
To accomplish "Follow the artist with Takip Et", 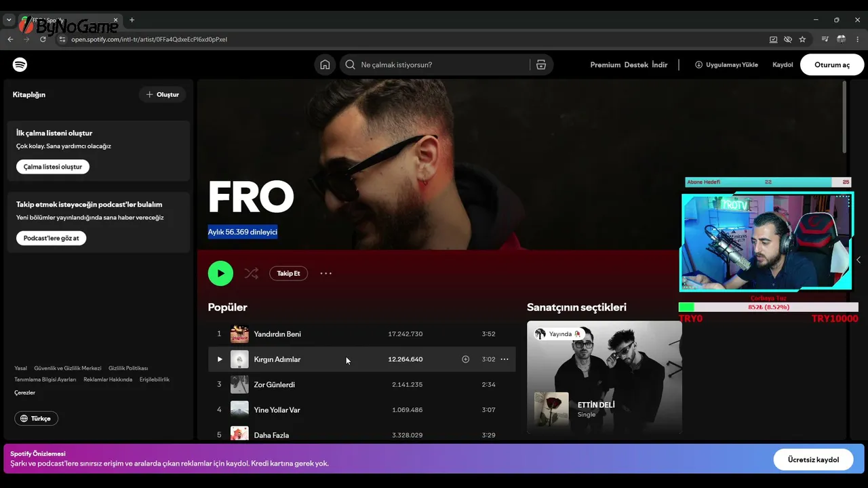I will point(288,273).
